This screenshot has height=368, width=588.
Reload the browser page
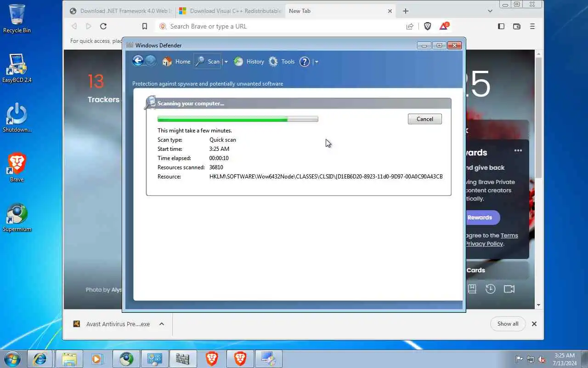click(103, 26)
